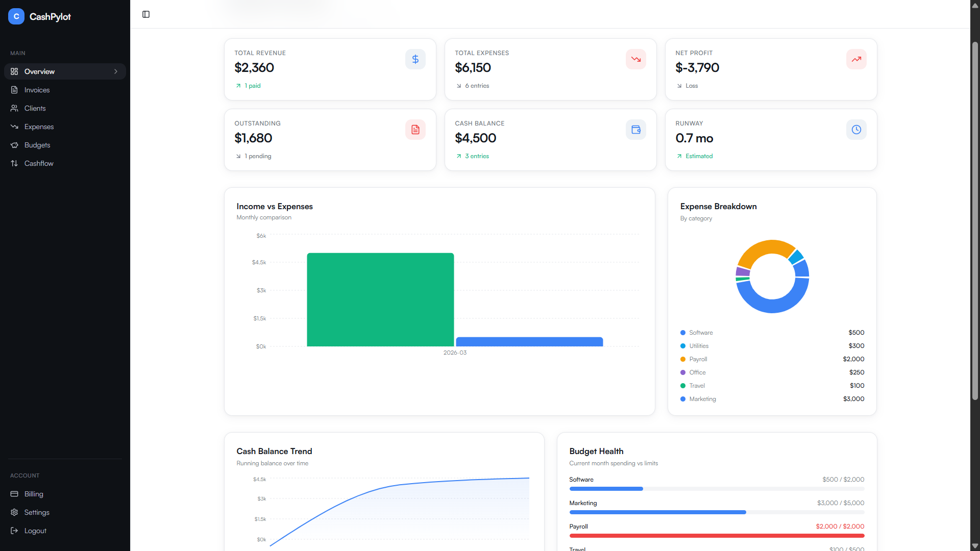Toggle the sidebar with the panel icon
This screenshot has height=551, width=980.
click(146, 14)
